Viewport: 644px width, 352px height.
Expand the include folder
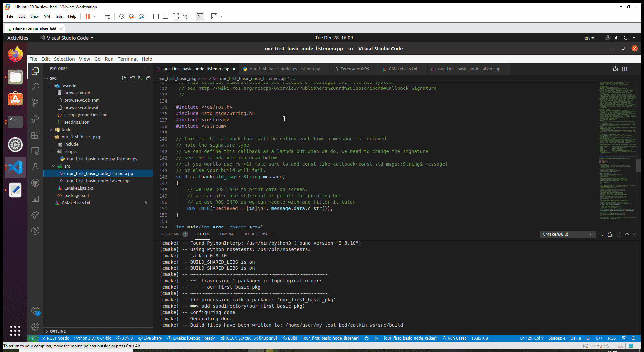(54, 144)
